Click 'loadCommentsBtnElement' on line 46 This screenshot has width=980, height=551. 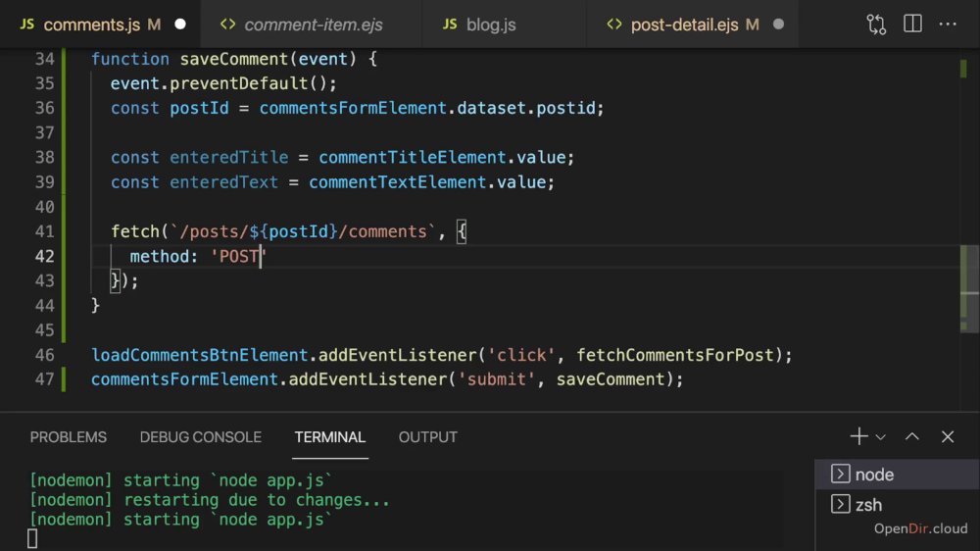pos(199,355)
